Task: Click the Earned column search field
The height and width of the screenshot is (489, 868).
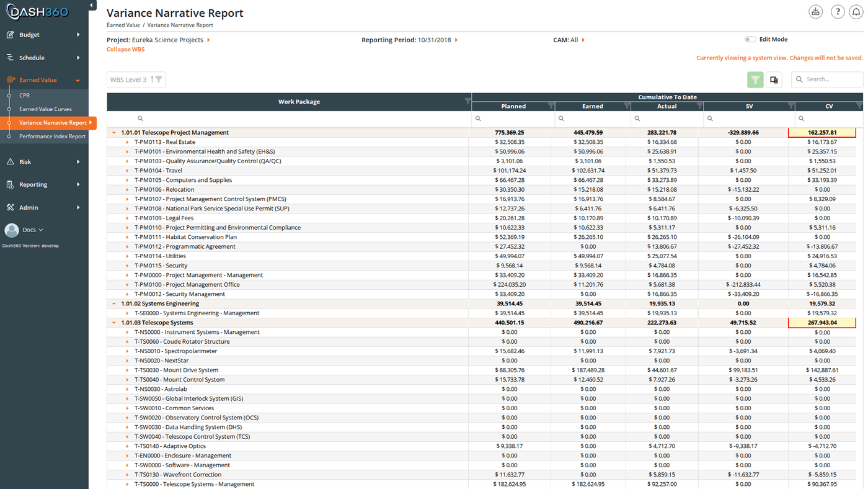Action: (593, 119)
